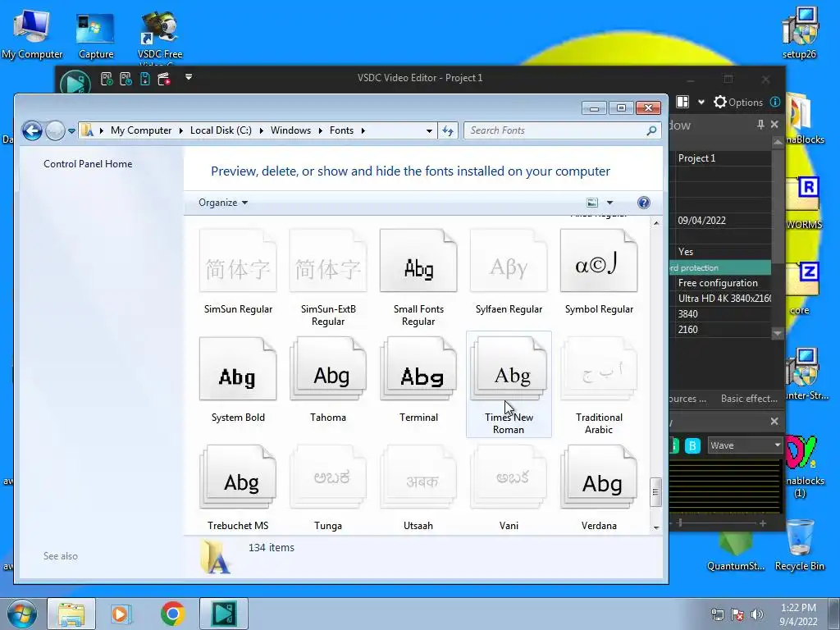Click the font list scrollbar thumb

(655, 492)
